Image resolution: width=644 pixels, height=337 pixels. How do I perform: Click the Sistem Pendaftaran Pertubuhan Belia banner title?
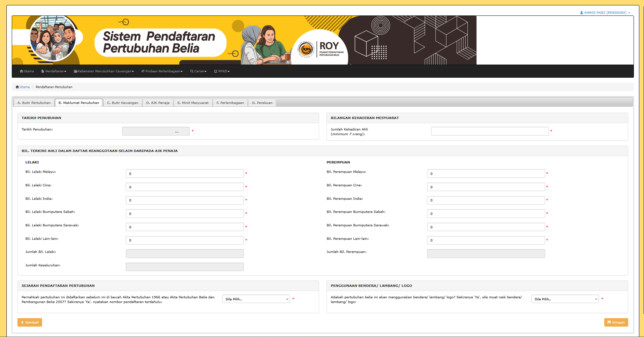pos(159,42)
